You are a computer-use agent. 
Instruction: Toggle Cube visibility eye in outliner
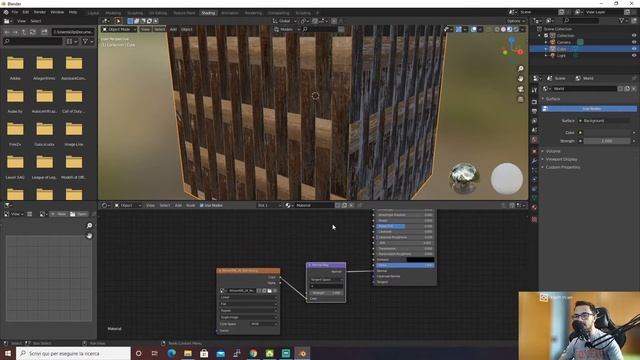click(634, 49)
